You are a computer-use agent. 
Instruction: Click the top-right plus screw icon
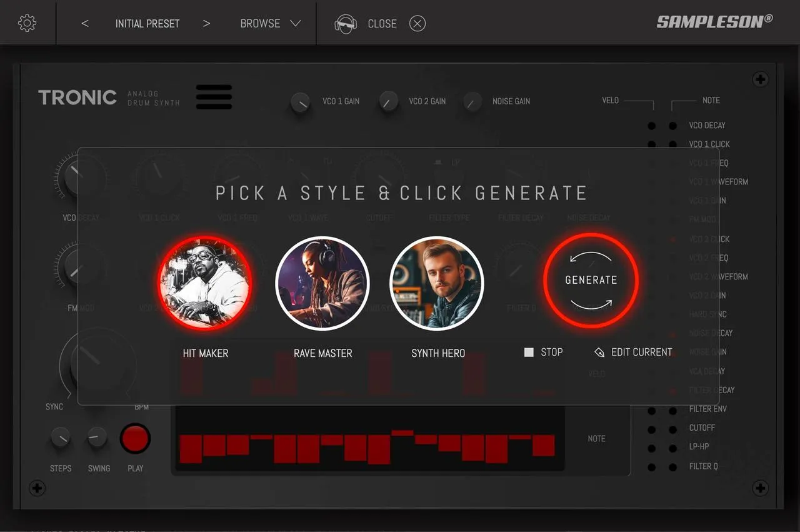[x=760, y=79]
